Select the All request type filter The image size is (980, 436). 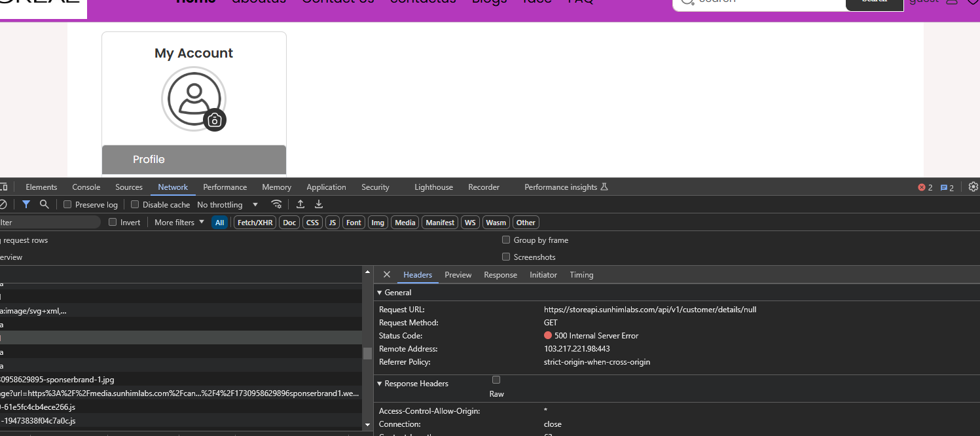click(x=219, y=223)
